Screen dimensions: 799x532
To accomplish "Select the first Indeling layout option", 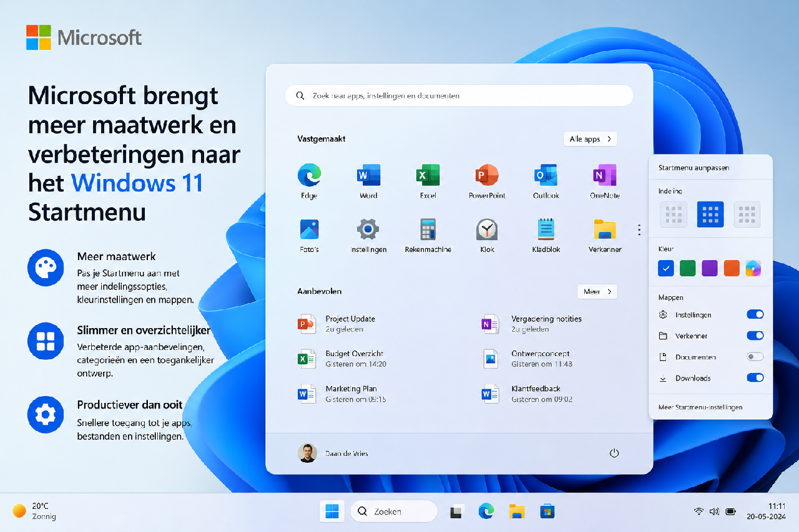I will click(x=674, y=215).
